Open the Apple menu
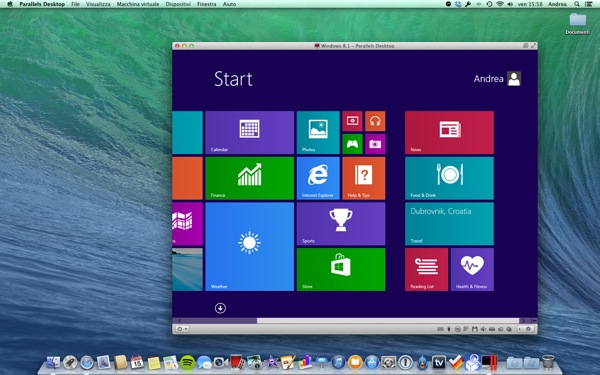Screen dimensions: 600x375 pyautogui.click(x=10, y=4)
